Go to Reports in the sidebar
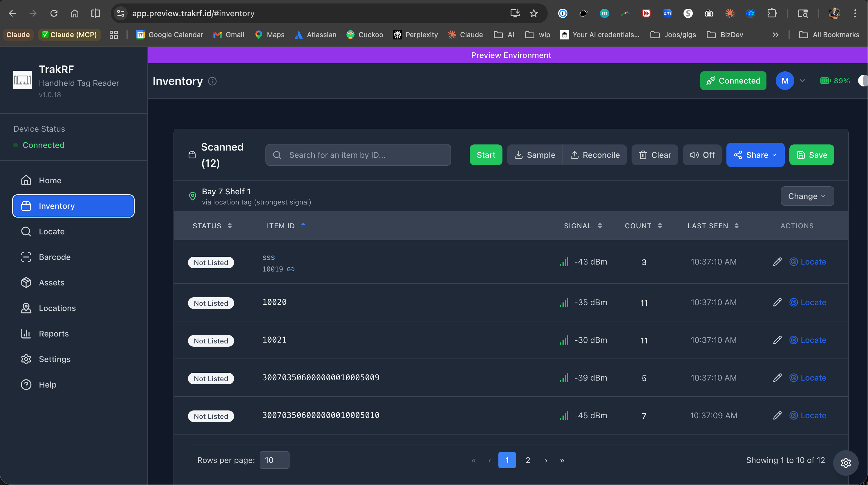Image resolution: width=868 pixels, height=485 pixels. click(54, 334)
